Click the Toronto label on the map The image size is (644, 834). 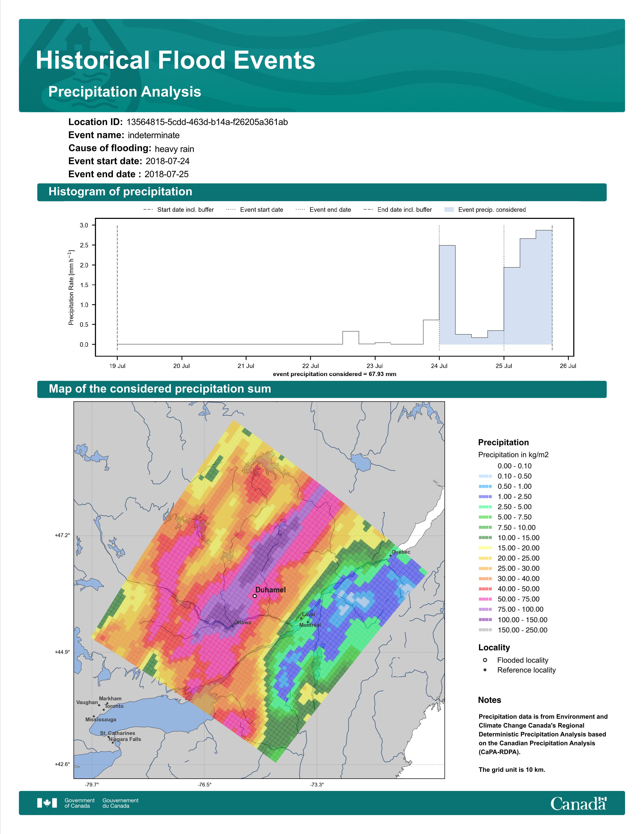(114, 706)
